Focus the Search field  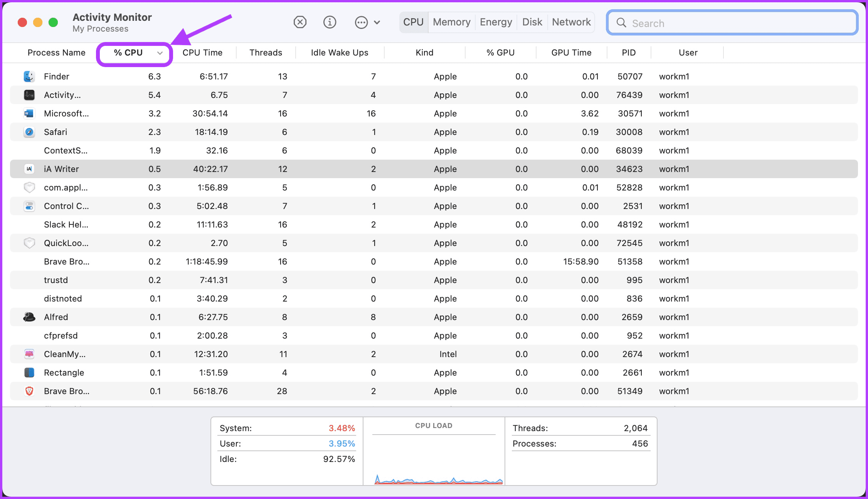(x=732, y=23)
